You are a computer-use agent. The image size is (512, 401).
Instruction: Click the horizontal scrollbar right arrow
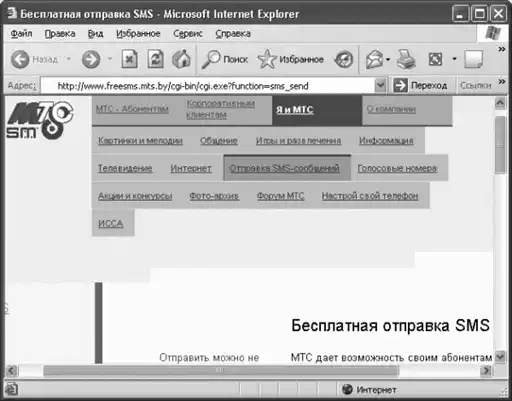pos(486,370)
